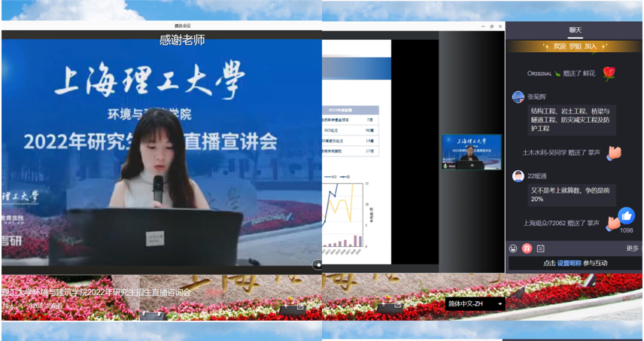Click the blue thumbs-up like button

tap(627, 216)
